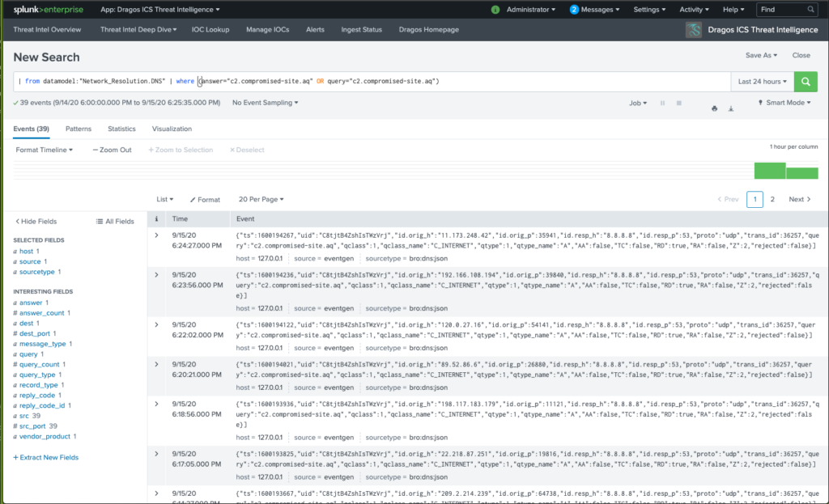Open the App: Dragos ICS Threat Intelligence dropdown
Image resolution: width=829 pixels, height=504 pixels.
click(159, 10)
